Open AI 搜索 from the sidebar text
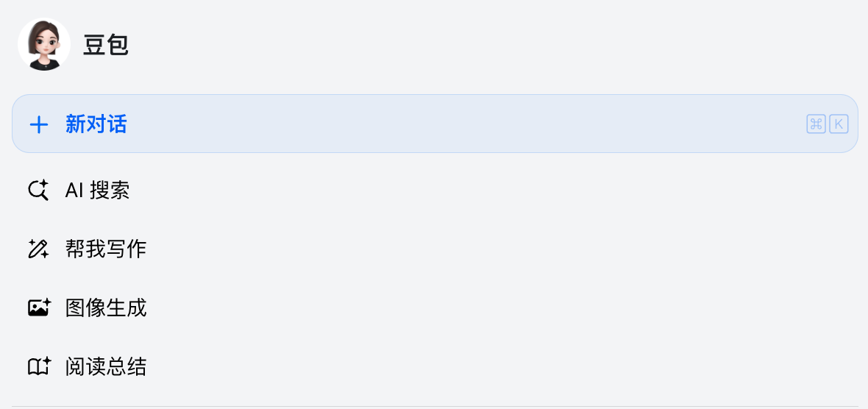Screen dimensions: 868x409 click(97, 191)
